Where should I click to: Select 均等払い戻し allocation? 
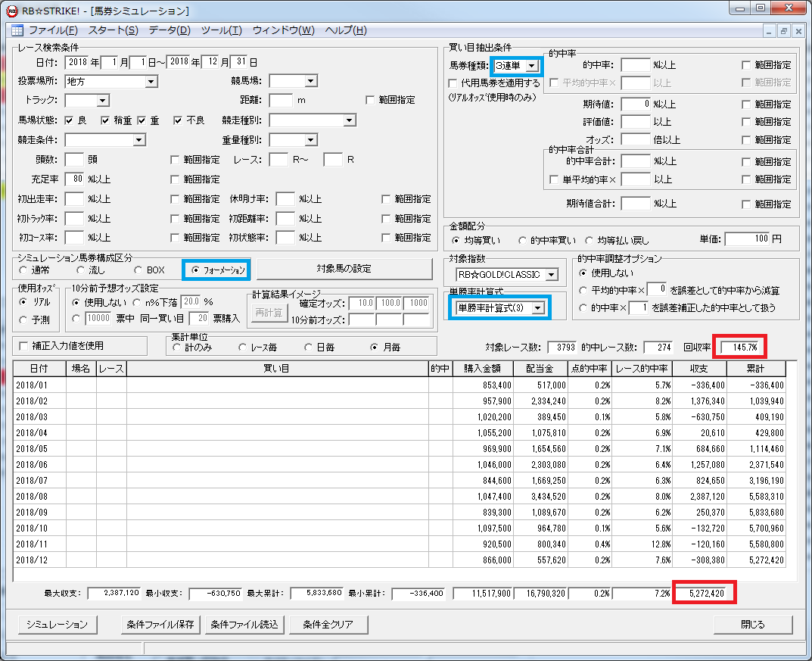(x=590, y=240)
